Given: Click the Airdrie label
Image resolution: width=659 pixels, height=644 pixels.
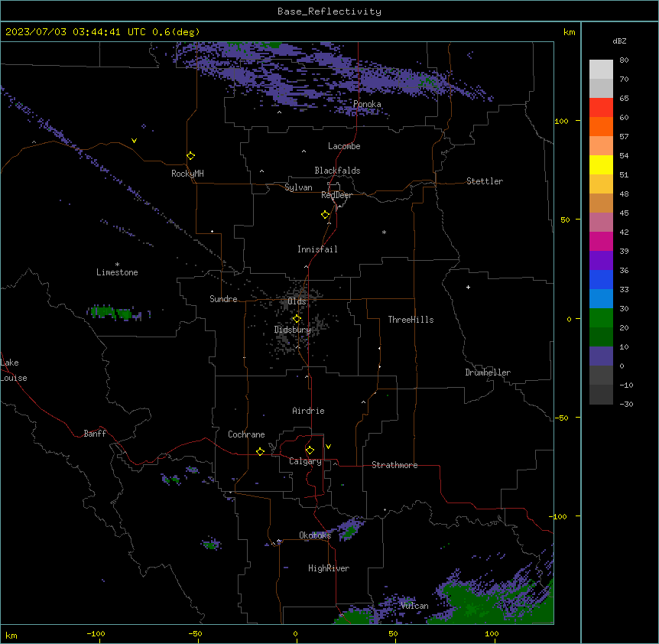Looking at the screenshot, I should pyautogui.click(x=308, y=411).
